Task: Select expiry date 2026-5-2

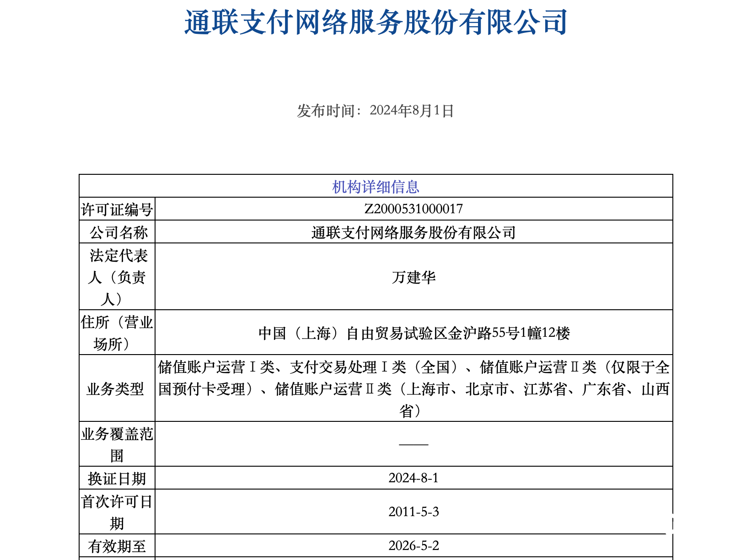Action: pyautogui.click(x=413, y=546)
